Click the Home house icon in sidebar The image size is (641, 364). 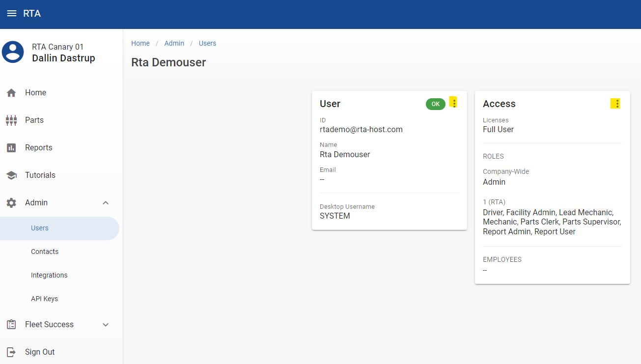tap(11, 93)
